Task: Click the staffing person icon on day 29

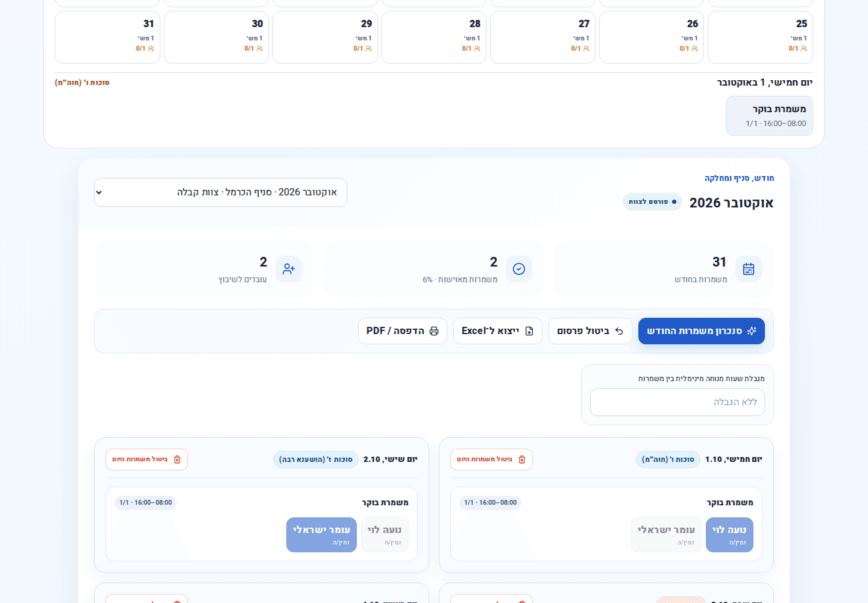Action: [x=368, y=48]
